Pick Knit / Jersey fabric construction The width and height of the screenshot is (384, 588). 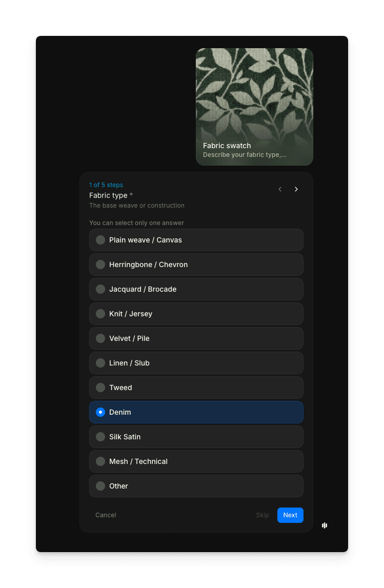[196, 314]
